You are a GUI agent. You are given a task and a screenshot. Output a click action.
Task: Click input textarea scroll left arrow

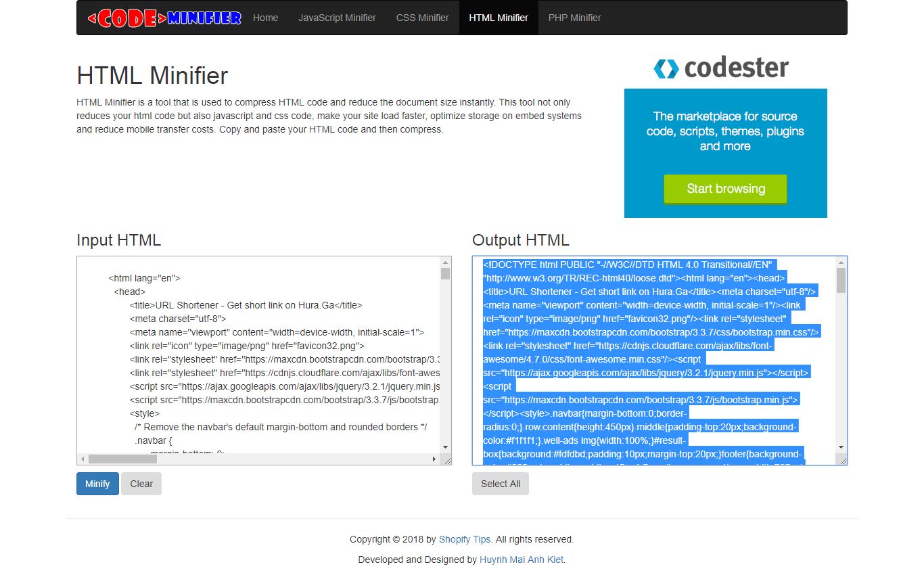83,459
